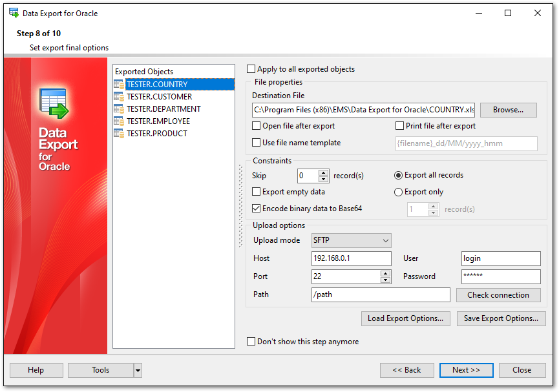Go to next step with Next >>

(466, 370)
